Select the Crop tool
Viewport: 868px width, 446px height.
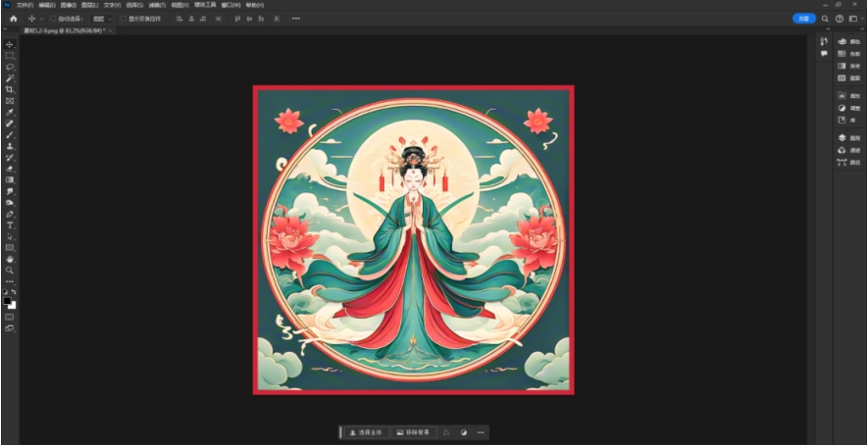(10, 89)
